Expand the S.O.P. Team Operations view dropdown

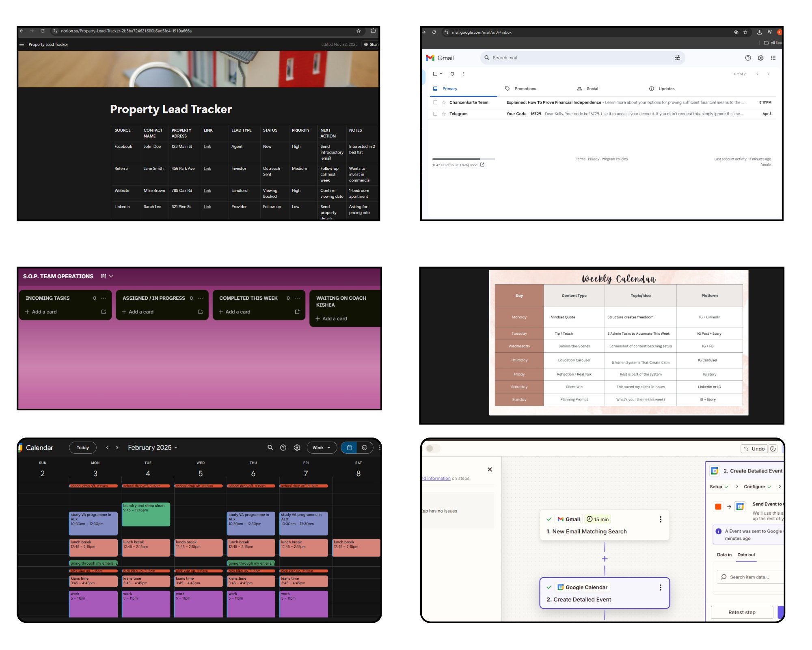click(x=111, y=276)
